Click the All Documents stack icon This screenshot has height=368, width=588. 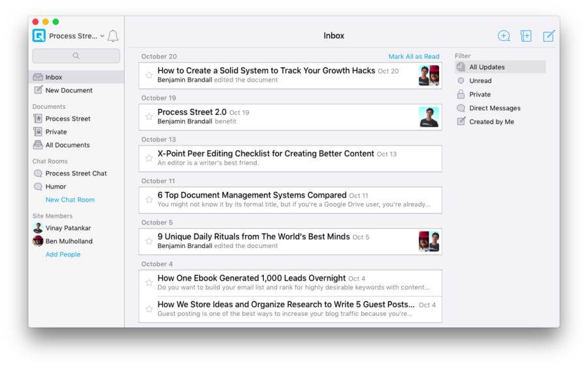(x=38, y=144)
